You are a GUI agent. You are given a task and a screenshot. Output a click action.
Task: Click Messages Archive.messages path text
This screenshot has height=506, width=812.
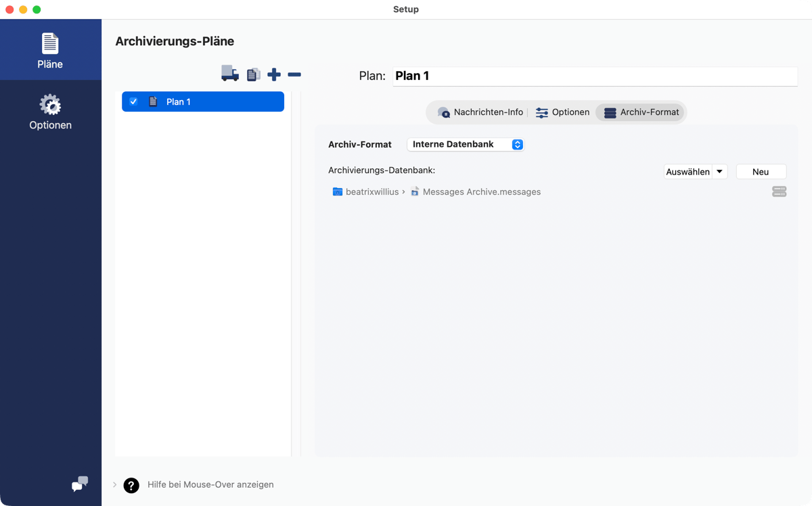pyautogui.click(x=482, y=192)
